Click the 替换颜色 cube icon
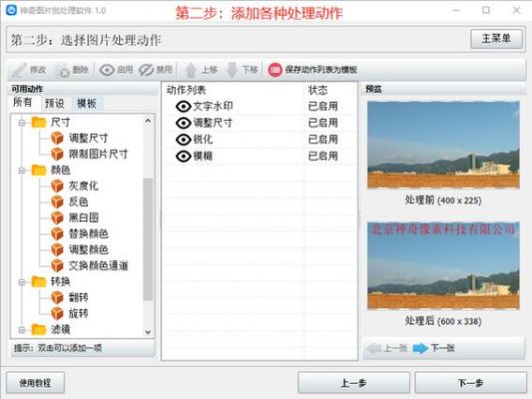The width and height of the screenshot is (532, 399). click(57, 233)
